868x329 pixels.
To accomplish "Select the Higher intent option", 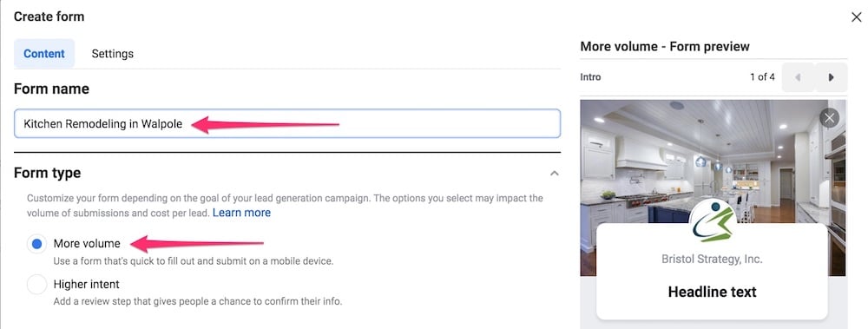I will tap(36, 285).
